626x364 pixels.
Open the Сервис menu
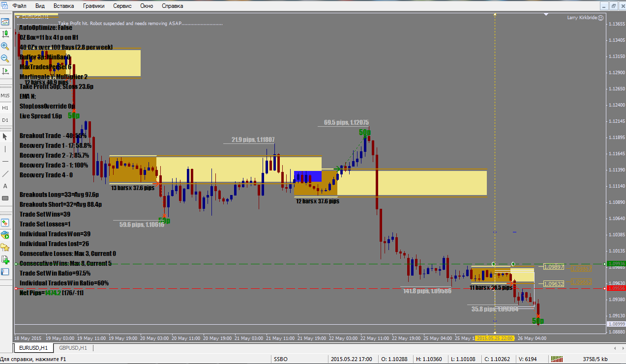pyautogui.click(x=123, y=6)
